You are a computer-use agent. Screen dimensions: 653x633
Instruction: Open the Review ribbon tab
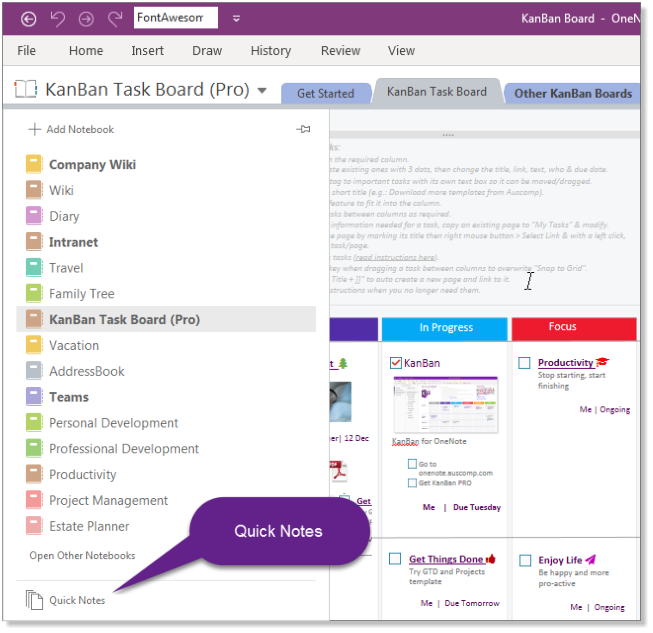tap(340, 50)
